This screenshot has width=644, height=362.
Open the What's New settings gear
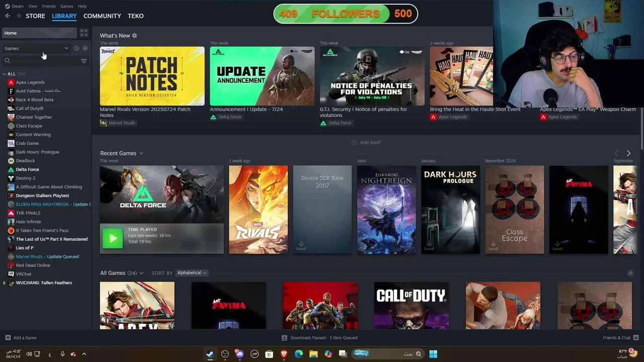[x=134, y=36]
